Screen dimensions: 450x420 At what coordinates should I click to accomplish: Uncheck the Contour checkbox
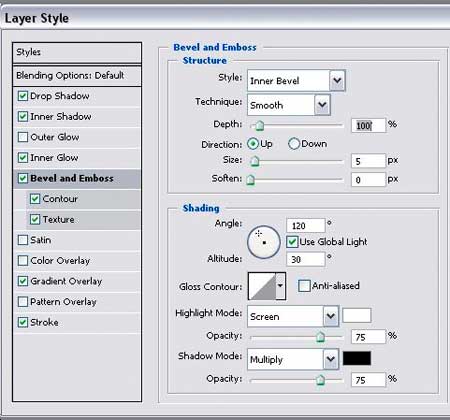click(x=35, y=199)
